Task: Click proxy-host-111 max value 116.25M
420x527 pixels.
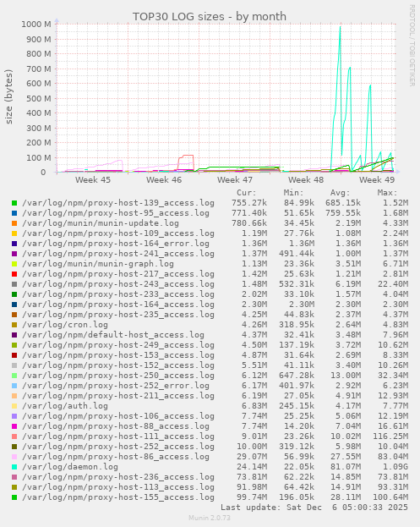Action: (x=390, y=436)
